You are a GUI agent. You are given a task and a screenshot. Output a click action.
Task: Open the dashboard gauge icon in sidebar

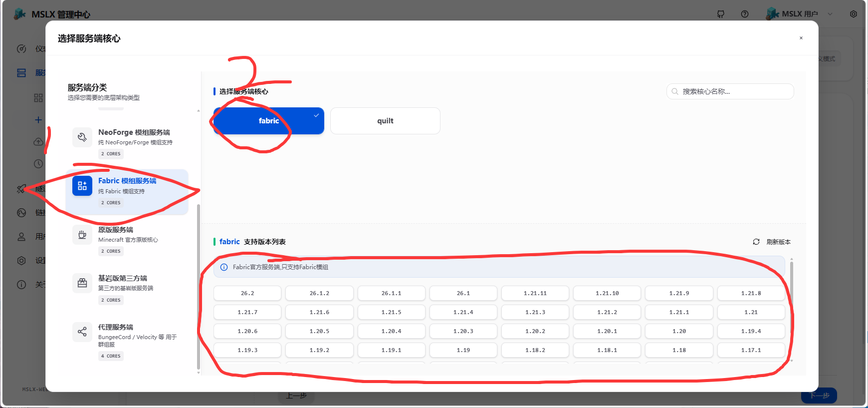pos(21,49)
